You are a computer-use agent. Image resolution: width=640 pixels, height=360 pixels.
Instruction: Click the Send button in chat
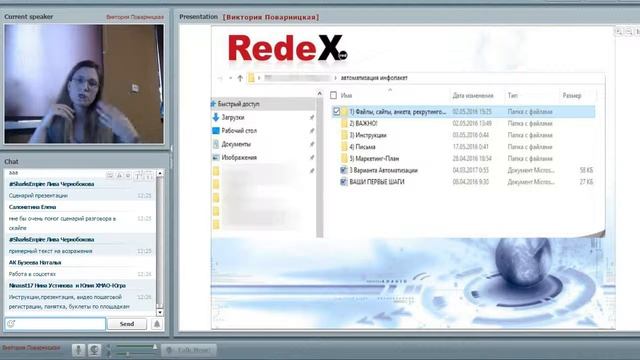coord(127,324)
